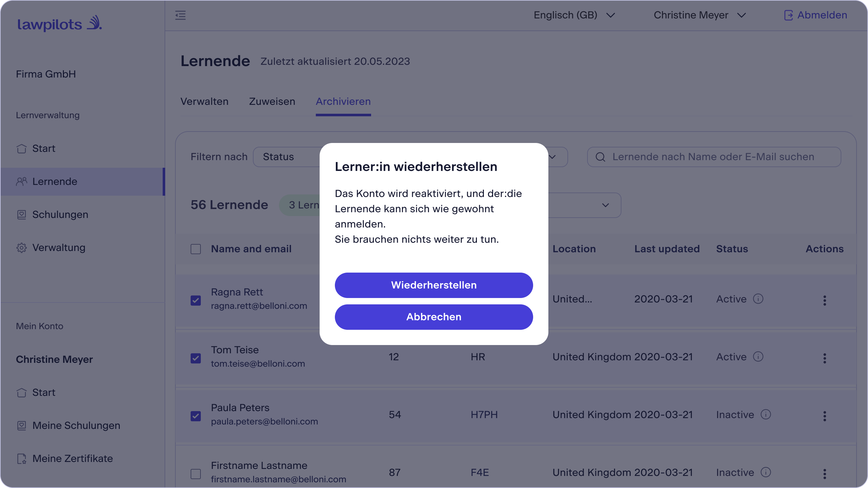The image size is (868, 488).
Task: Open Verwaltung in the sidebar
Action: pyautogui.click(x=83, y=248)
